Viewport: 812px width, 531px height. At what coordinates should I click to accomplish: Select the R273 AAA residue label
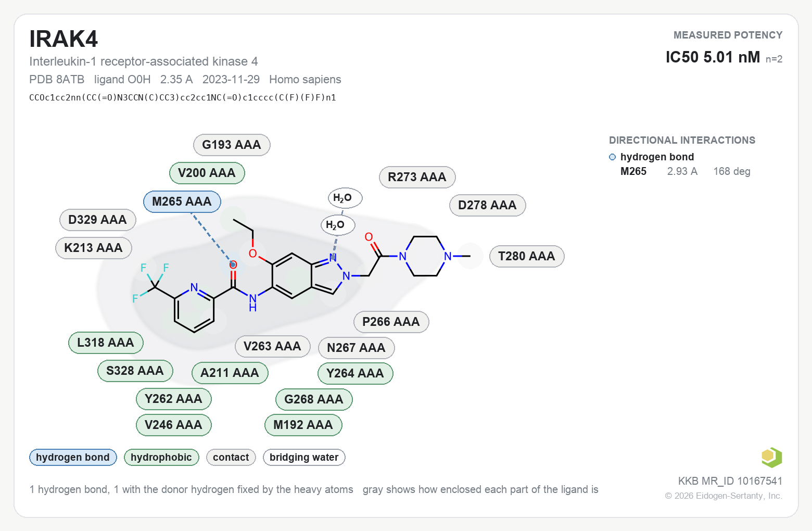[417, 177]
